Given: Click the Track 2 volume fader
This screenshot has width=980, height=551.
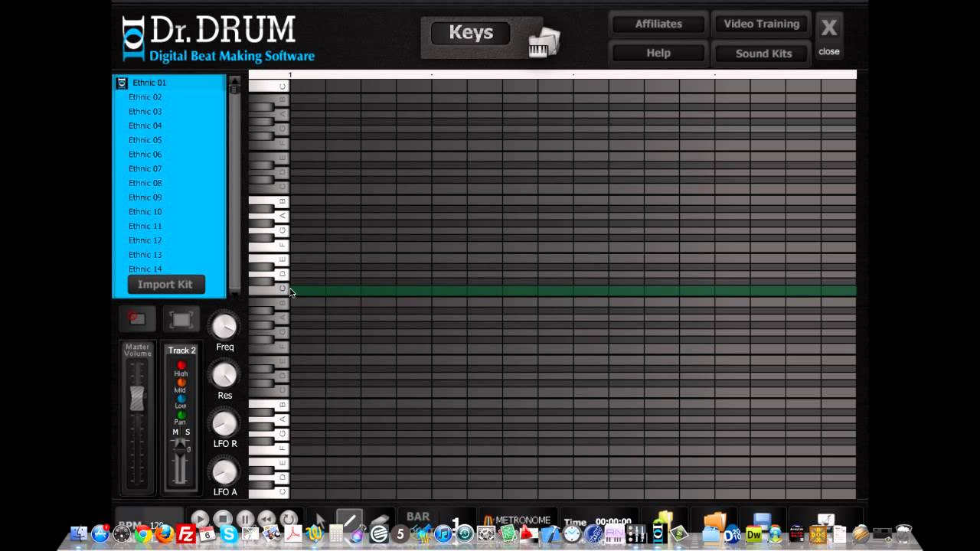Looking at the screenshot, I should click(x=180, y=450).
